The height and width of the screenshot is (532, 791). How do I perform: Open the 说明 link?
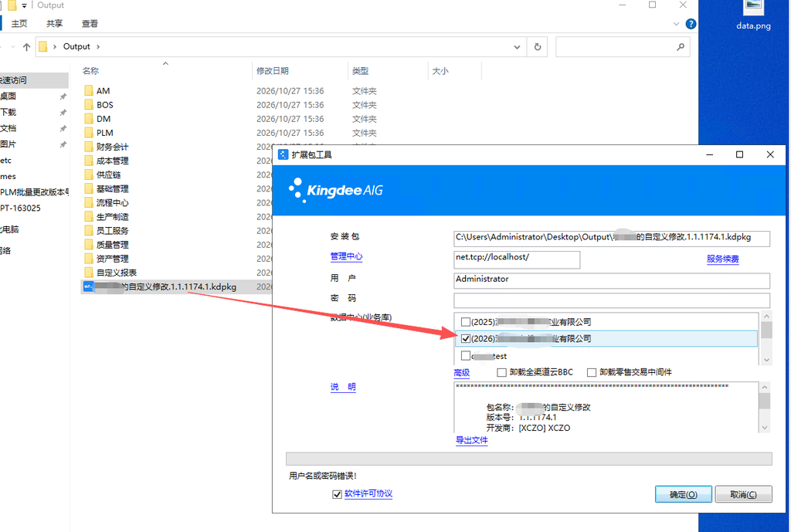[x=343, y=387]
